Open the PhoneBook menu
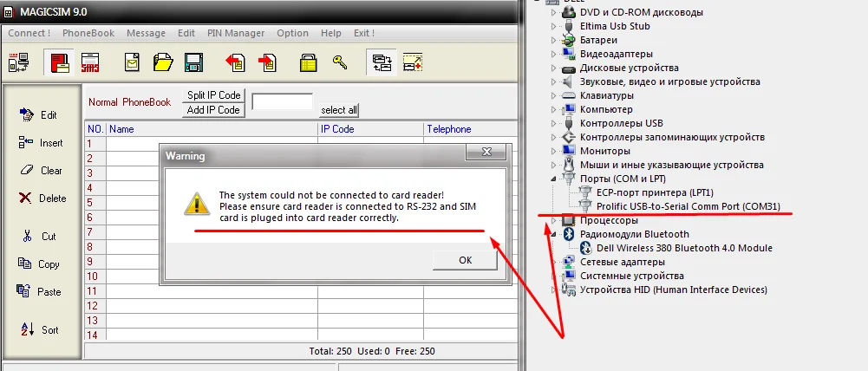868x371 pixels. point(88,33)
